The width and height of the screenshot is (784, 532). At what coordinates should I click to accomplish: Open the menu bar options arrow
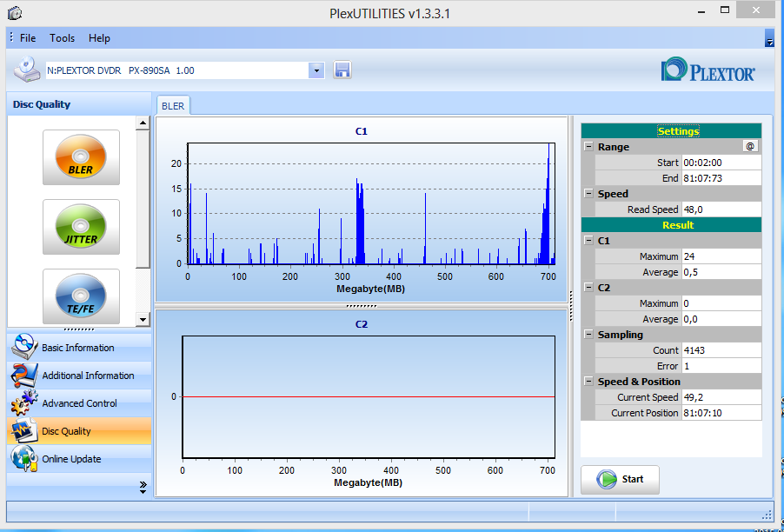click(x=769, y=38)
